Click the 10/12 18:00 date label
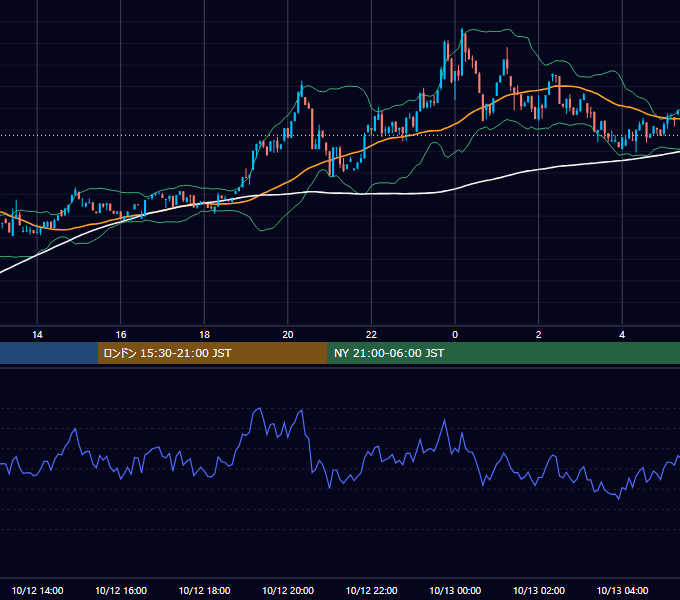Image resolution: width=680 pixels, height=600 pixels. pos(204,590)
